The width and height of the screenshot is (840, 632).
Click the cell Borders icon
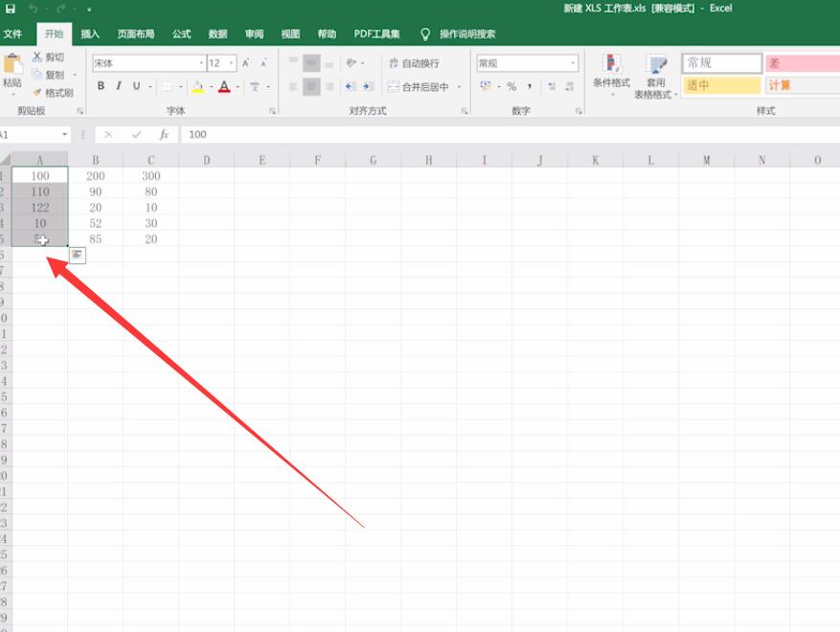[x=168, y=86]
